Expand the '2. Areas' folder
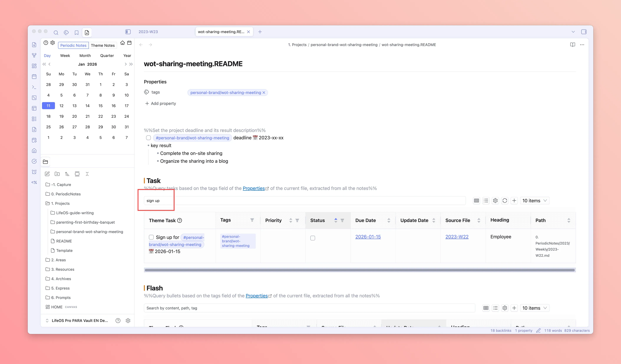Screen dimensions: 621x364 tap(58, 260)
